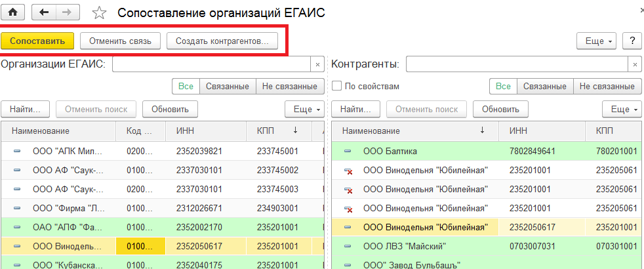Click the Home icon button
This screenshot has height=269, width=644.
pyautogui.click(x=12, y=12)
